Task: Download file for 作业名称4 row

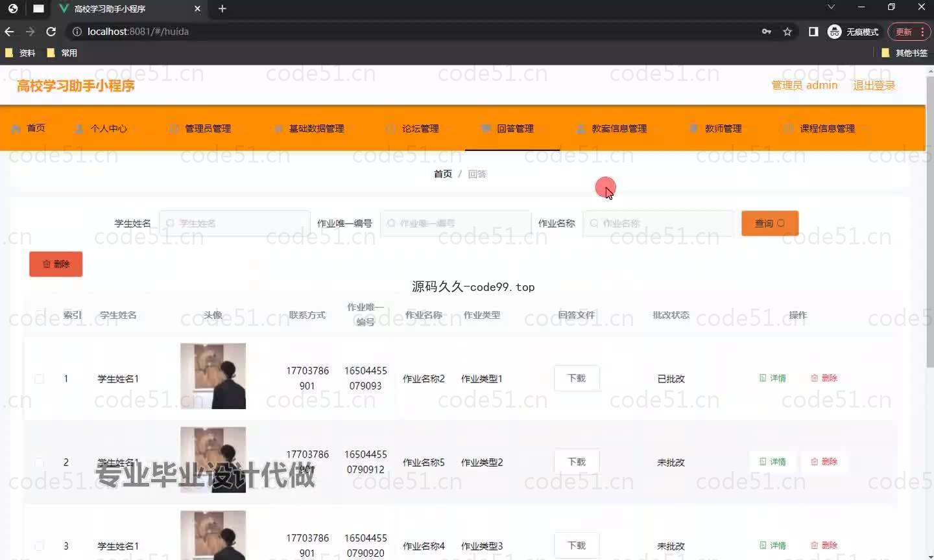Action: pos(577,545)
